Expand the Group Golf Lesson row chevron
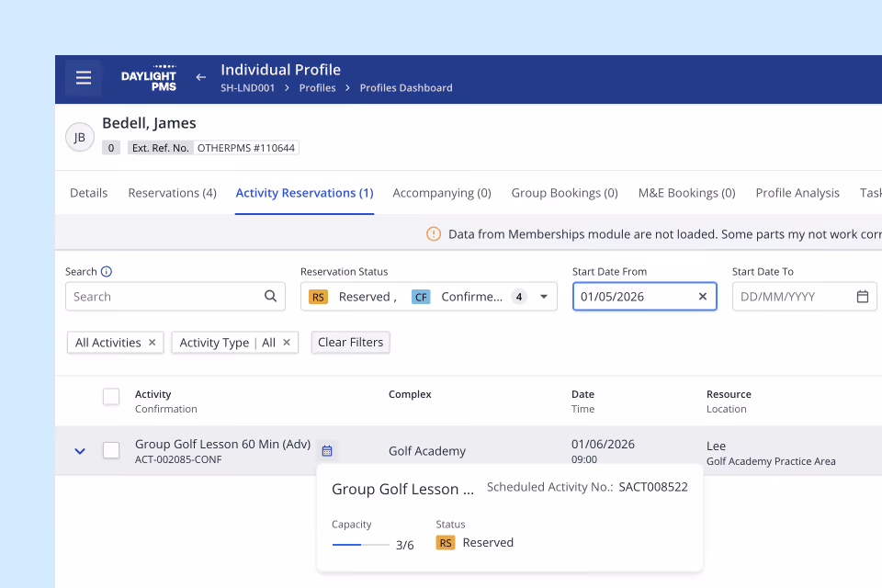 80,451
